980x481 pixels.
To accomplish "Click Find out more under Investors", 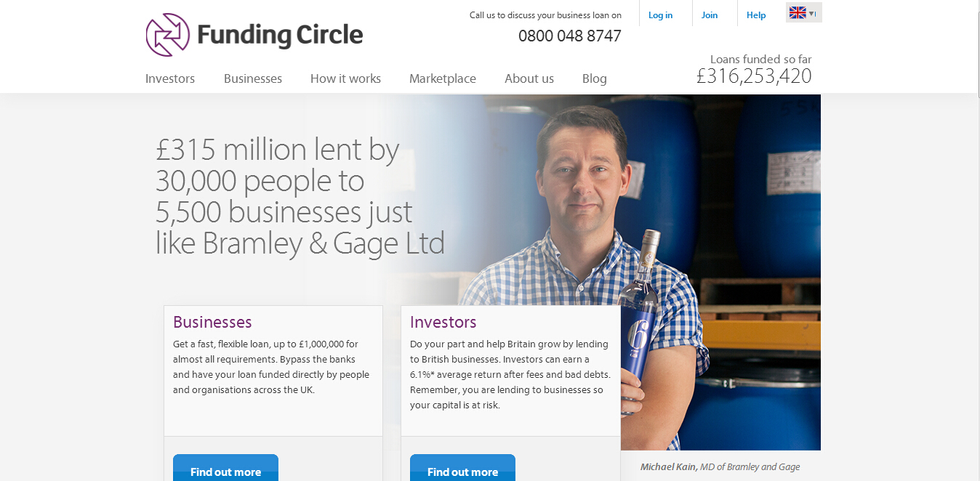I will point(462,468).
